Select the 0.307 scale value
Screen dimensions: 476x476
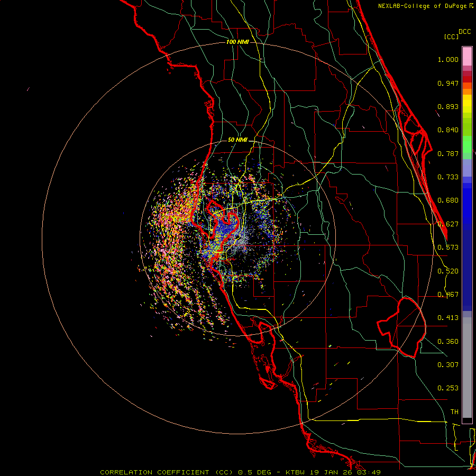[448, 365]
